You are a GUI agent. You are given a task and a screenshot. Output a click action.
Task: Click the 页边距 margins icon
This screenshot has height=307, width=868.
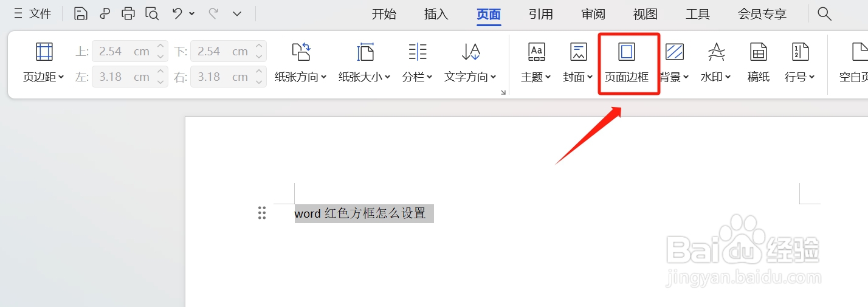44,52
